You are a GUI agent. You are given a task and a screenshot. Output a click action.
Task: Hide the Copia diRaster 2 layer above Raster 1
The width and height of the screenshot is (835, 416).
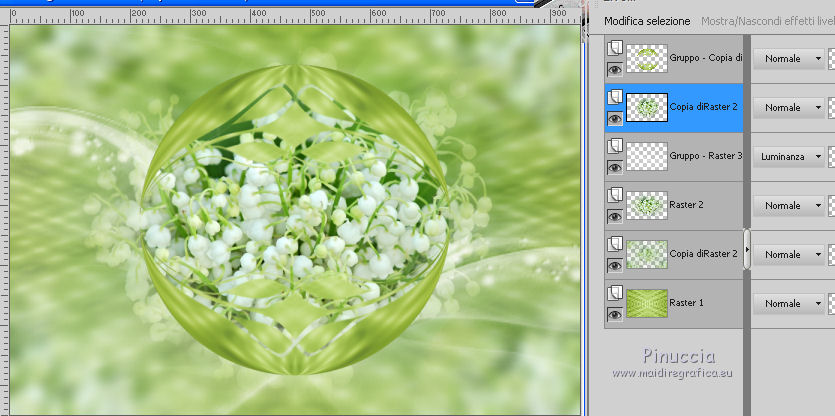[x=615, y=265]
